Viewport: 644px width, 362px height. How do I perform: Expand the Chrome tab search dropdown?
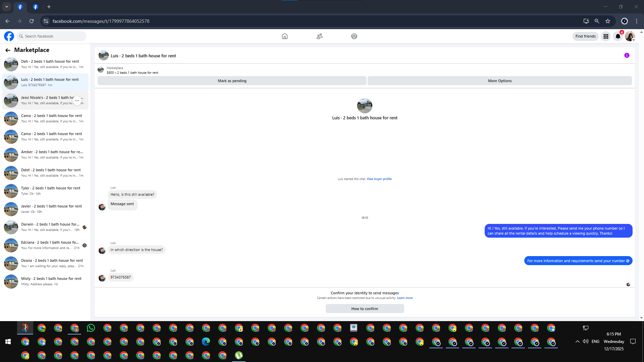coord(6,7)
